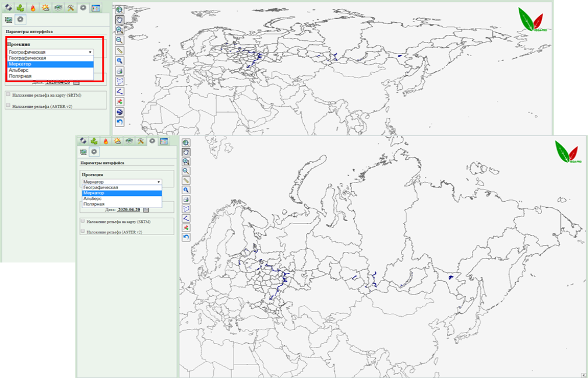Click the zoom out magnifier in background map toolbar

119,40
